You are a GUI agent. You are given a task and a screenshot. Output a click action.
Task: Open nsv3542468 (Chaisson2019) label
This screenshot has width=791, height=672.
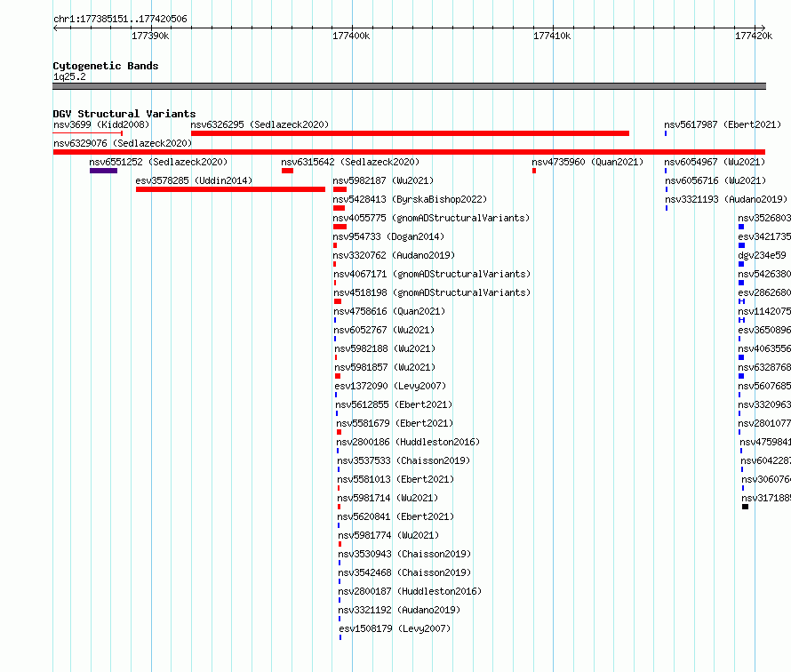click(x=404, y=572)
